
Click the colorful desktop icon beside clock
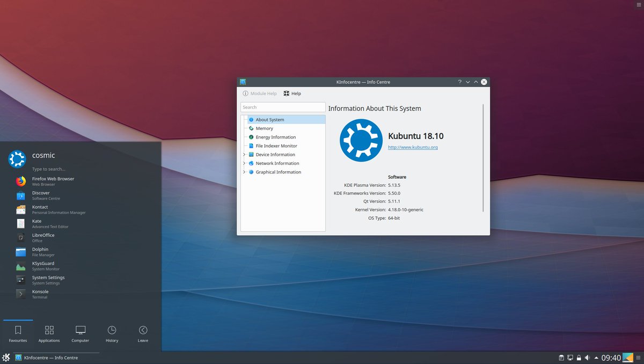click(628, 358)
